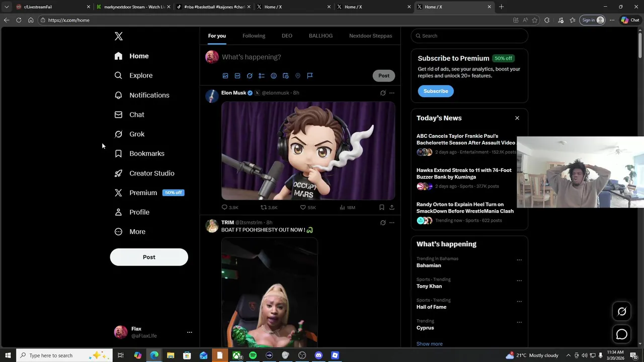
Task: Switch to the Nextdoor Steppas tab
Action: click(x=370, y=36)
